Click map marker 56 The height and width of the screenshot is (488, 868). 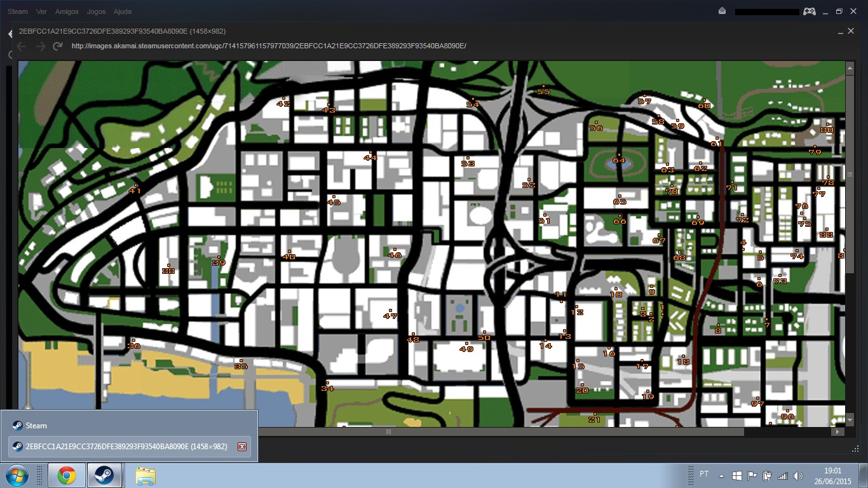tap(596, 127)
